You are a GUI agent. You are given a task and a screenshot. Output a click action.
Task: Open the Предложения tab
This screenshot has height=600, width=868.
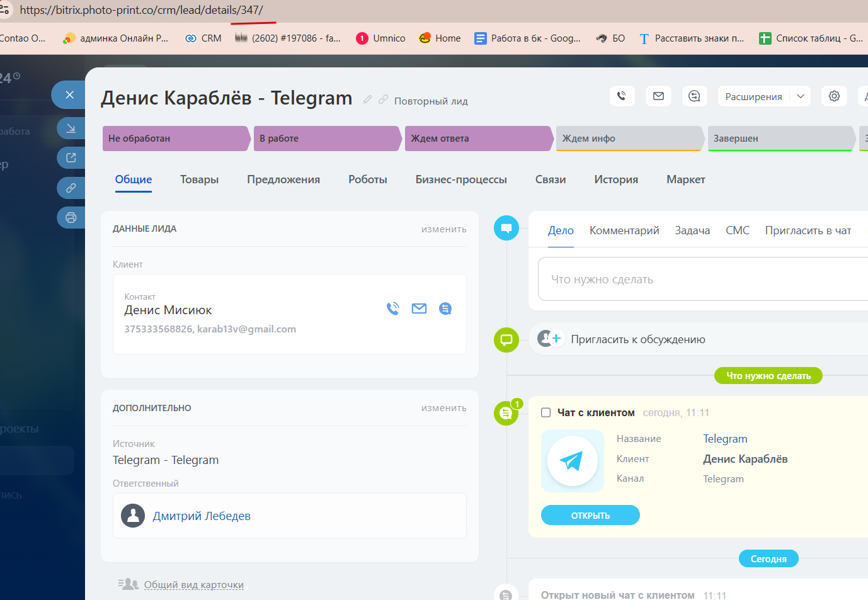click(283, 179)
